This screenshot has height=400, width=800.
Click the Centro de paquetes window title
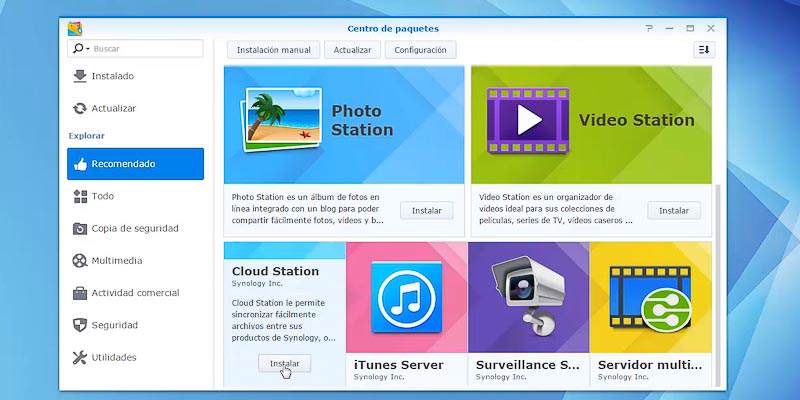click(393, 29)
